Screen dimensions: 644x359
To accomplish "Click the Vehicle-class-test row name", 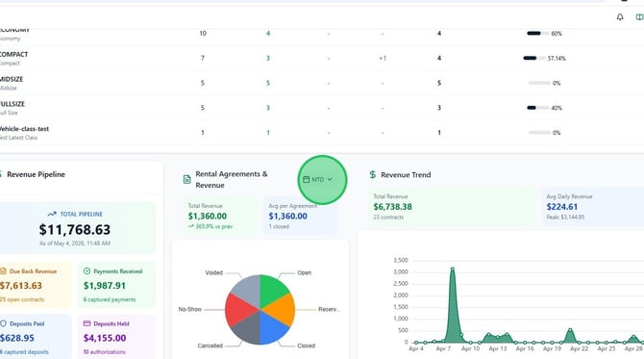I will pyautogui.click(x=24, y=129).
